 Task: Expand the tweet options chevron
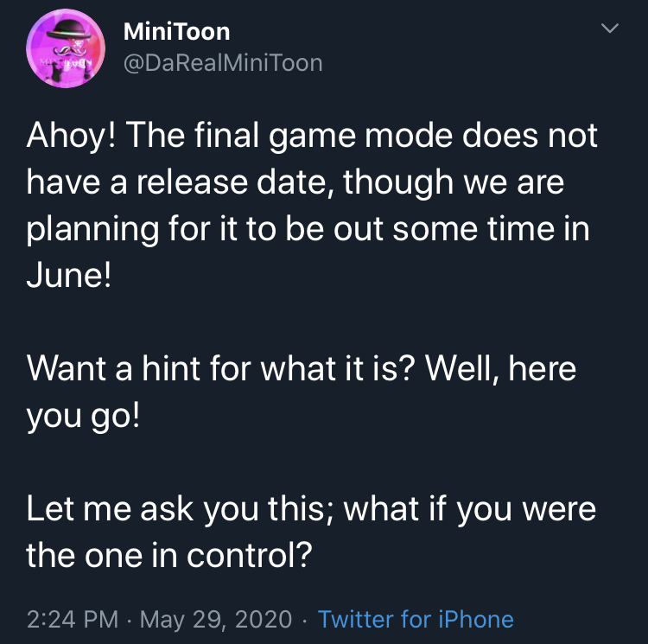click(610, 29)
